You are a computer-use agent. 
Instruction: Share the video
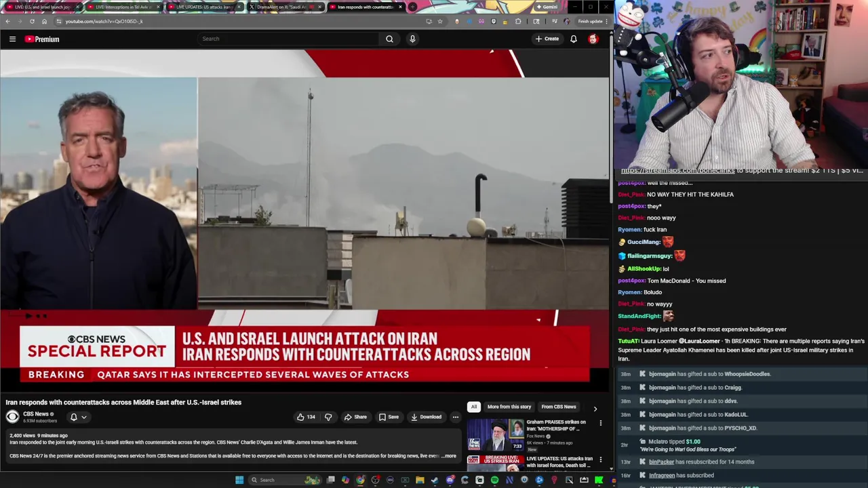click(x=355, y=417)
